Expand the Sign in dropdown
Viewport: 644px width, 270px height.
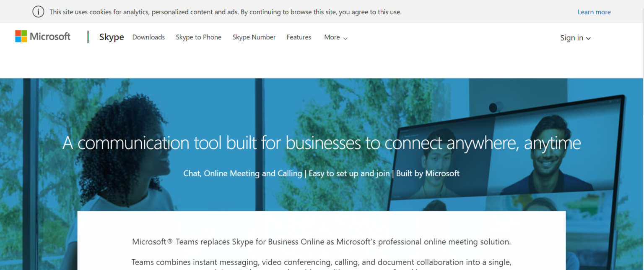pos(576,38)
